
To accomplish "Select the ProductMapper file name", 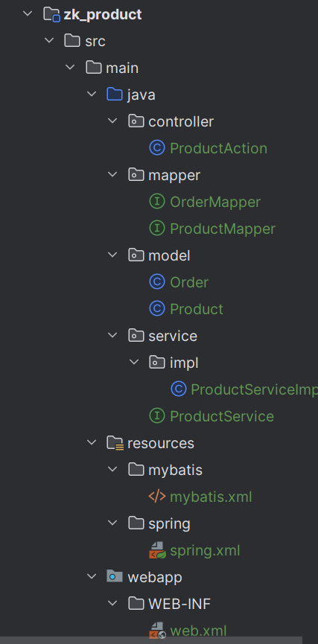I will [223, 229].
